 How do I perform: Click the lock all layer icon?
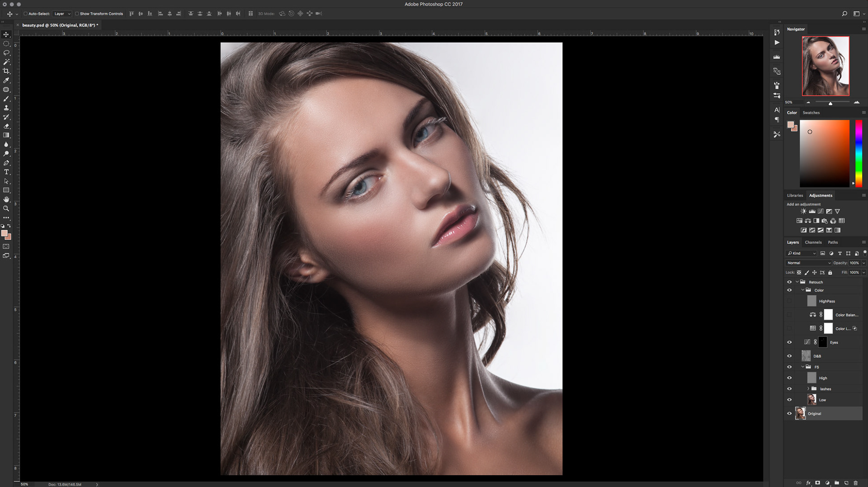830,273
